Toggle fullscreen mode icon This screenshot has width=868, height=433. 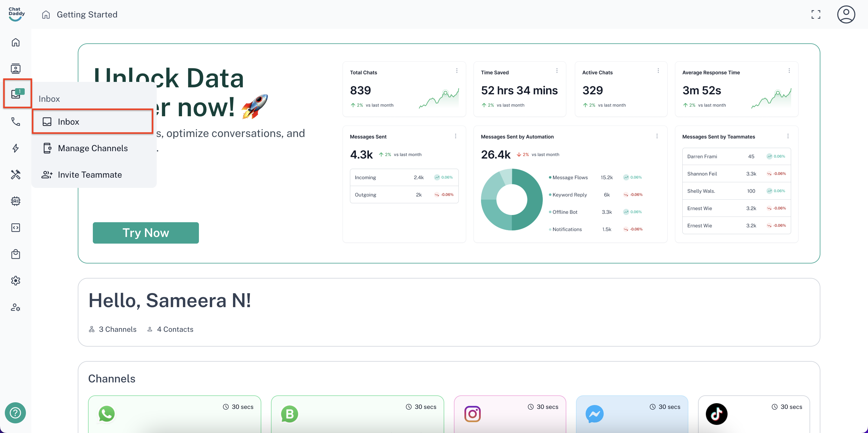coord(816,14)
